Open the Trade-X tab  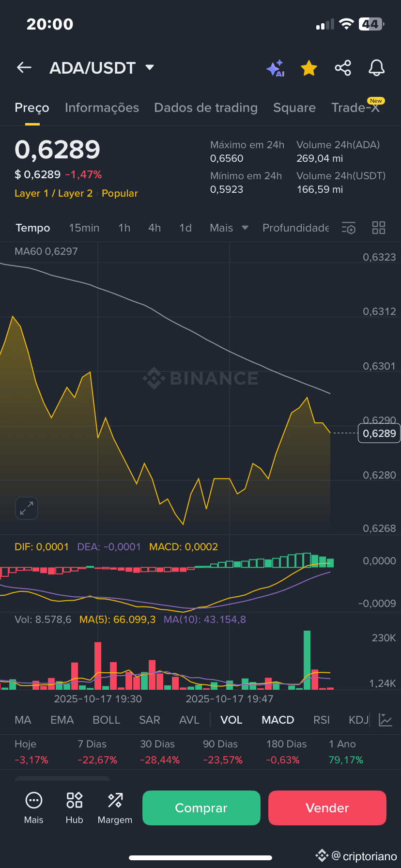coord(355,108)
